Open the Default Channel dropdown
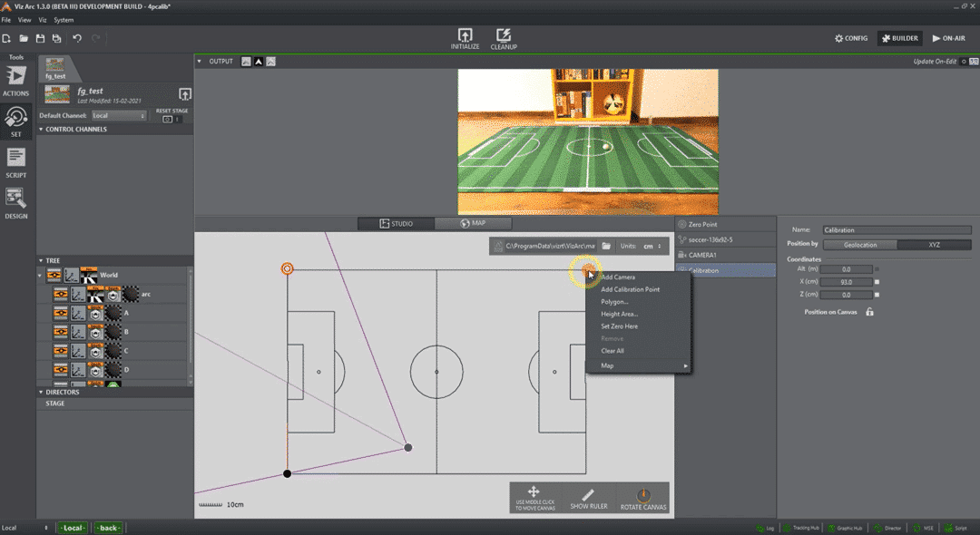The width and height of the screenshot is (980, 535). tap(120, 115)
